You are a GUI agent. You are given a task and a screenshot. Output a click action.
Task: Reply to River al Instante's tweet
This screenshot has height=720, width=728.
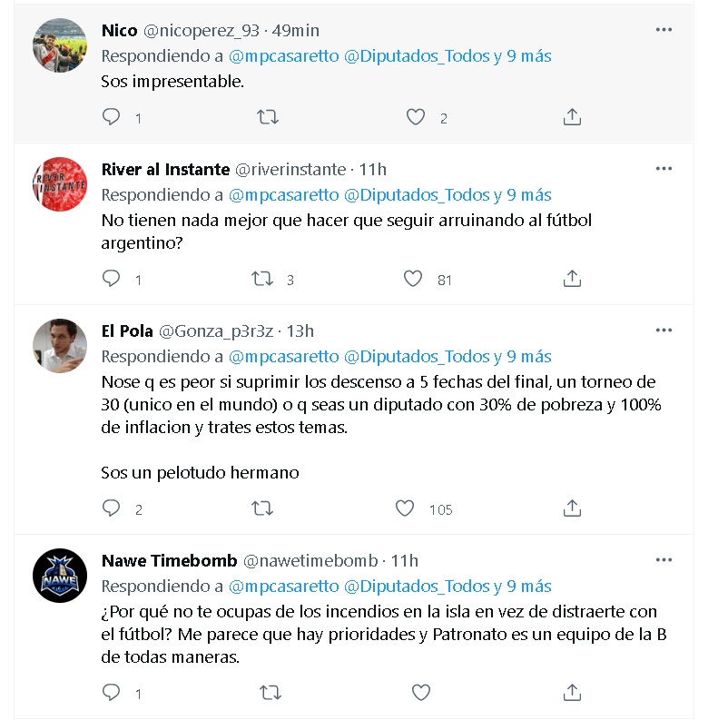(x=111, y=279)
